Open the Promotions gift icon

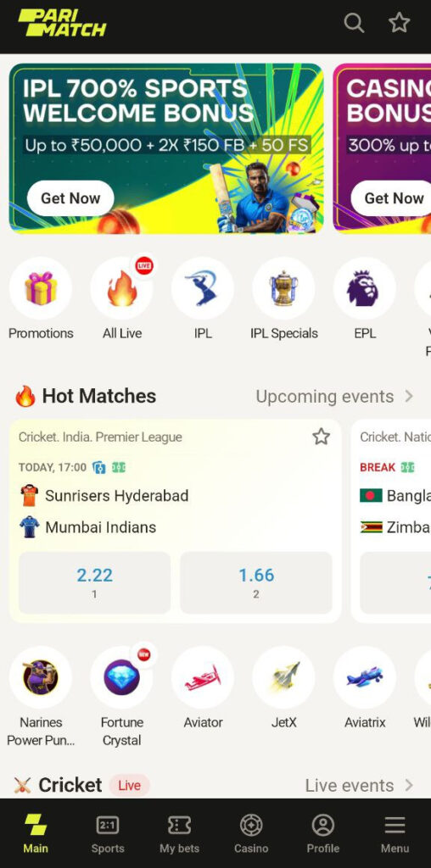point(41,288)
